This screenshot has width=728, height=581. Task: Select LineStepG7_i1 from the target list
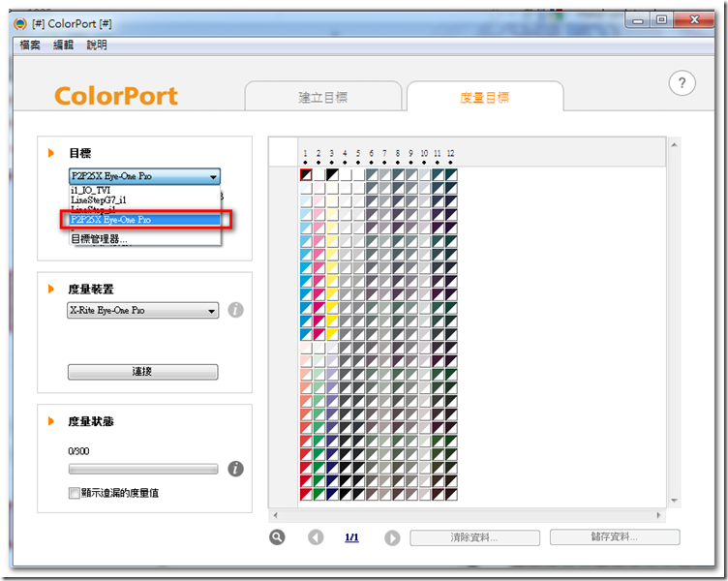point(144,200)
